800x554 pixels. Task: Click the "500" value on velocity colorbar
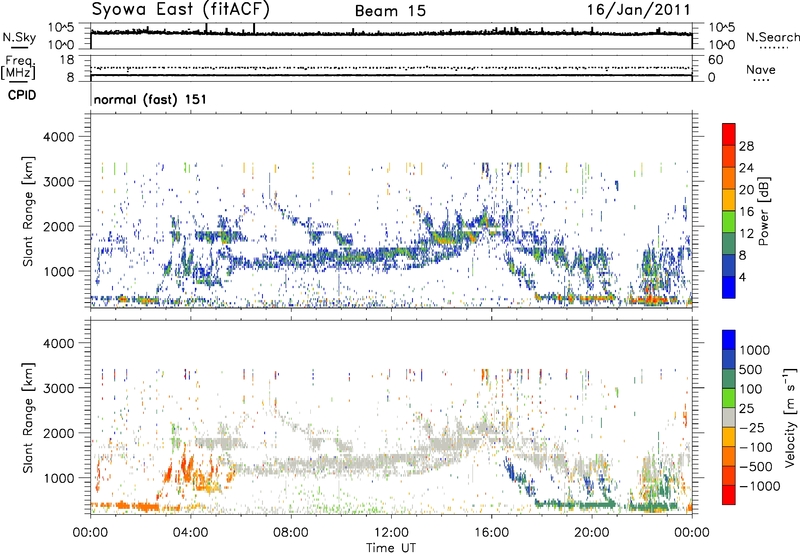[750, 369]
